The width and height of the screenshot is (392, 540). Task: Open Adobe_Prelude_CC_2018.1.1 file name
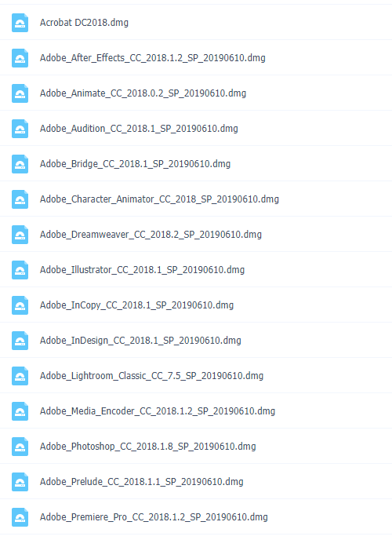(142, 482)
